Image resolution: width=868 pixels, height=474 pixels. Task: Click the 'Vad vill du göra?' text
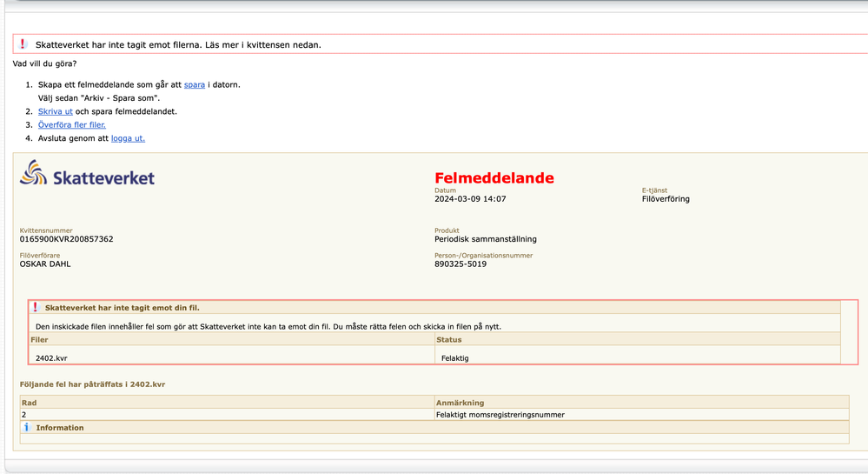45,63
